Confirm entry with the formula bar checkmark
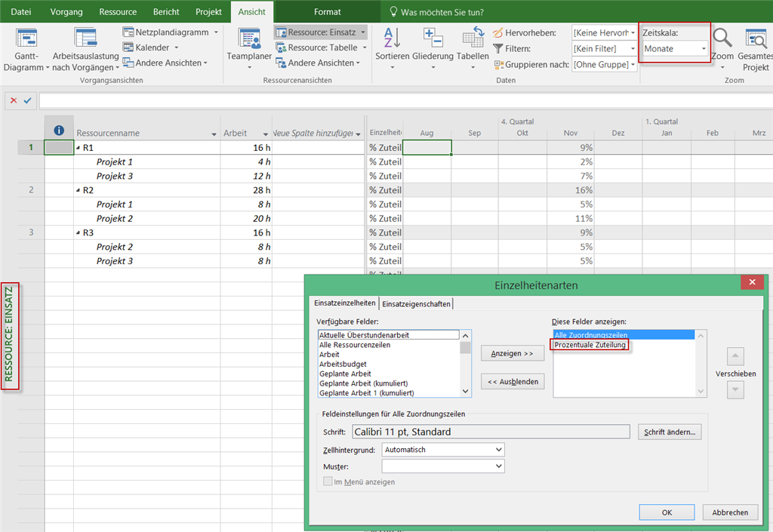 pos(28,100)
